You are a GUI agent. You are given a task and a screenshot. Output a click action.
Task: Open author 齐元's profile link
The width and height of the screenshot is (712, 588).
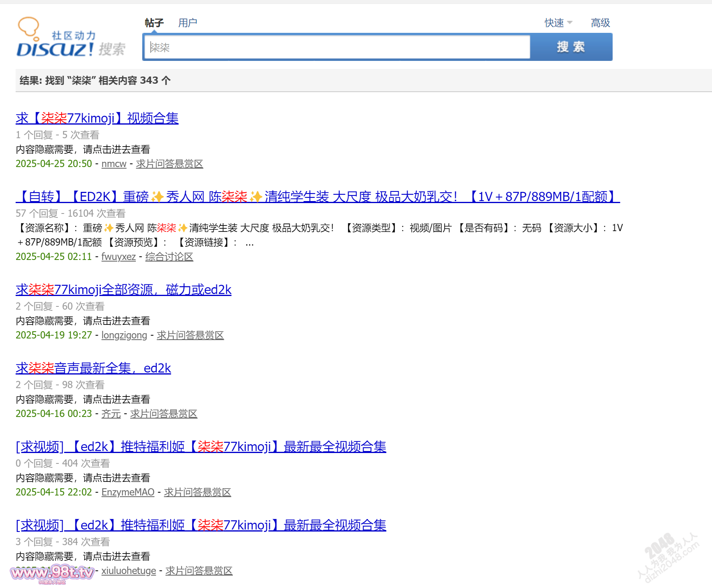coord(111,414)
